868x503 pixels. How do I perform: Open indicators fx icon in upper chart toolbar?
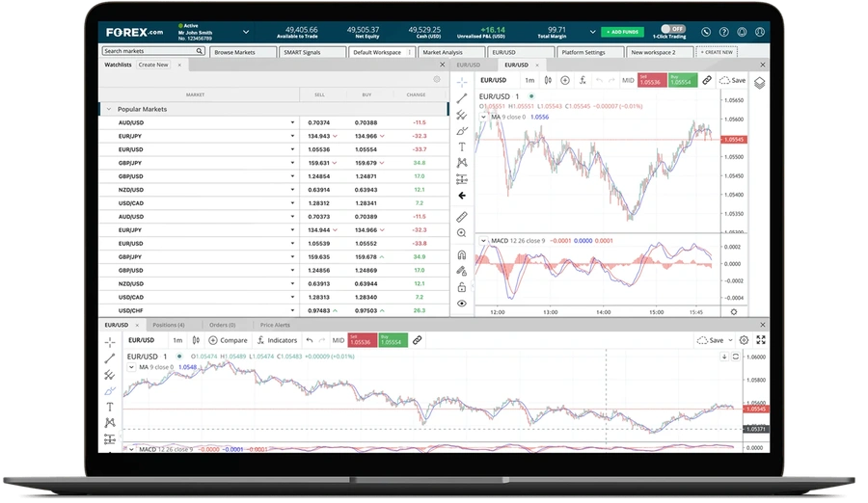coord(583,80)
